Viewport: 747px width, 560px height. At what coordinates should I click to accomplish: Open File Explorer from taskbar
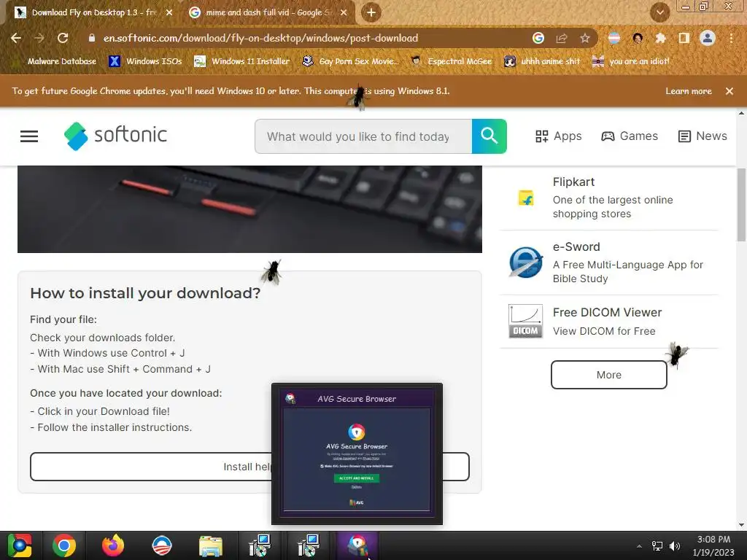(211, 547)
